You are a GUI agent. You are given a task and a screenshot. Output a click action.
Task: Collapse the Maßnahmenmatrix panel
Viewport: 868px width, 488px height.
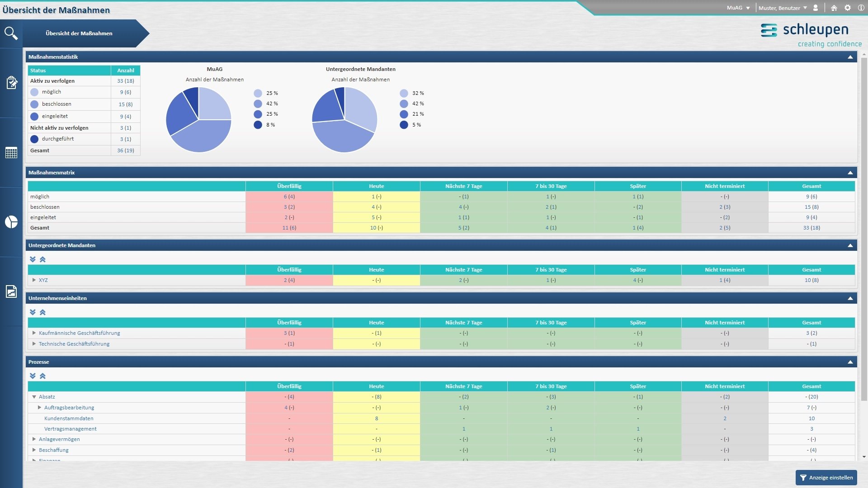pos(850,173)
